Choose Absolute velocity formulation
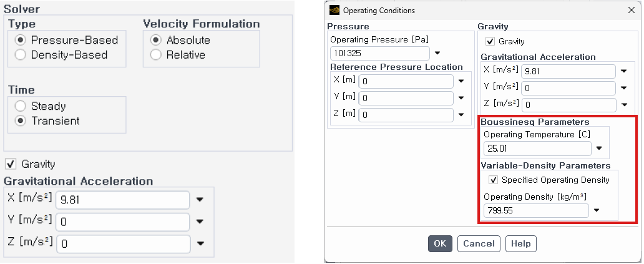Screen dimensions: 644x264 [x=156, y=40]
